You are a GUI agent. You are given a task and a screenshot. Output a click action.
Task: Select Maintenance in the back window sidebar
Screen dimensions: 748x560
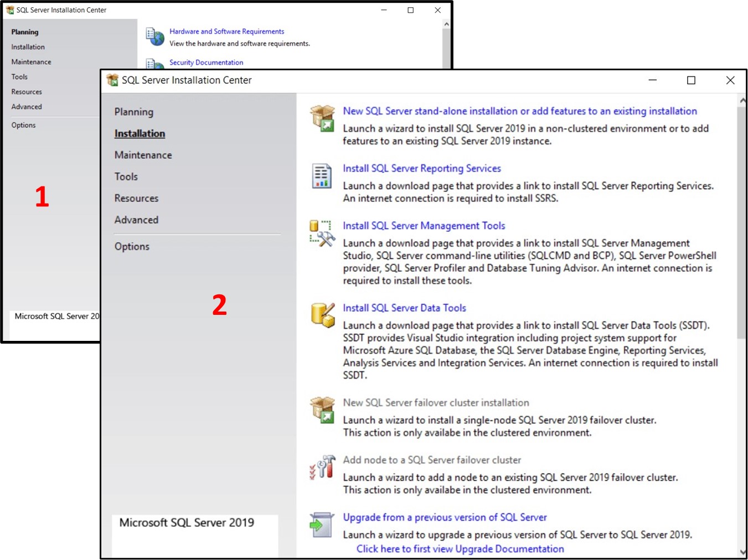(31, 62)
